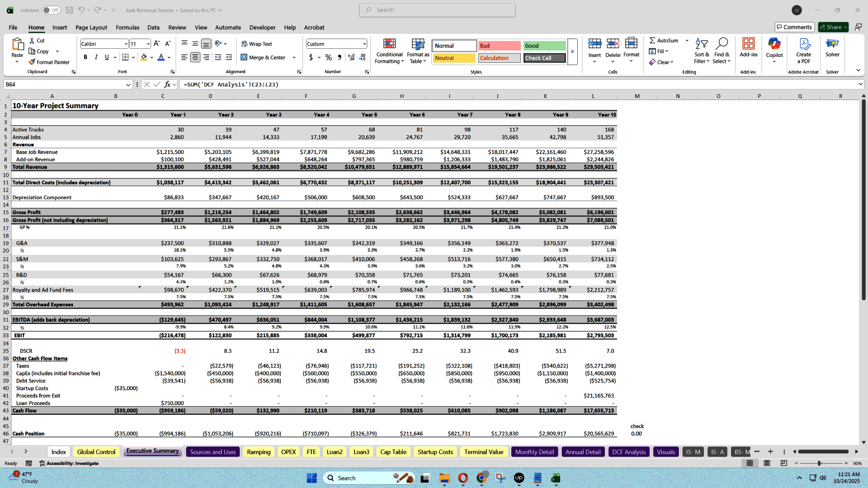Open the Comments panel
This screenshot has width=868, height=488.
(794, 27)
